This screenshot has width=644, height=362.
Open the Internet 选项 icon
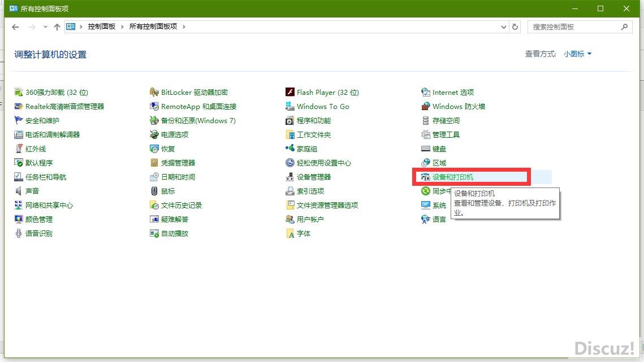click(x=426, y=93)
